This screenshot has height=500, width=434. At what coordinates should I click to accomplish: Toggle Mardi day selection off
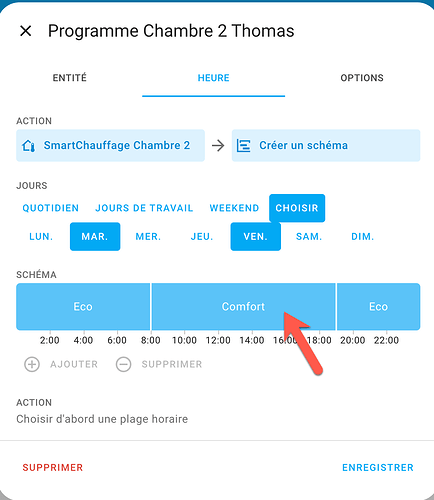coord(95,236)
